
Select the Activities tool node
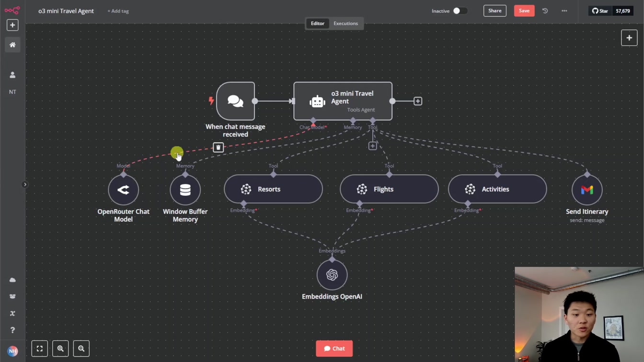click(497, 189)
